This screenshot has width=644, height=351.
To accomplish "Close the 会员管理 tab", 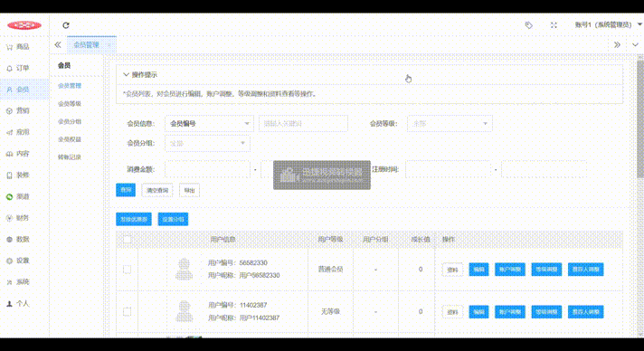I will 109,45.
